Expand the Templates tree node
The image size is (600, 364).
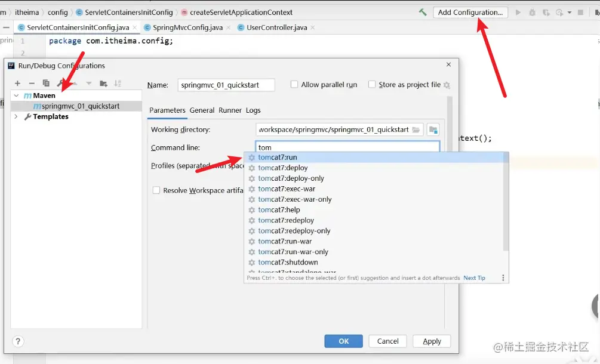16,116
